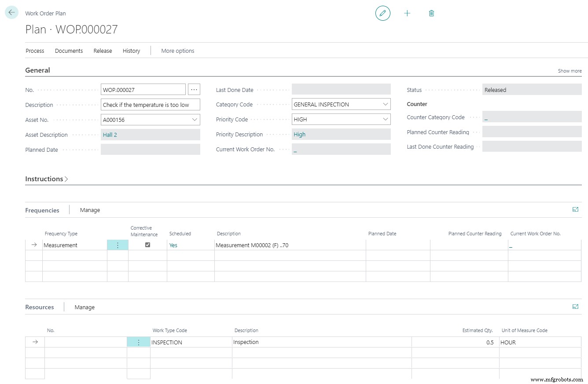588x384 pixels.
Task: Open the Asset No. dropdown
Action: (x=195, y=119)
